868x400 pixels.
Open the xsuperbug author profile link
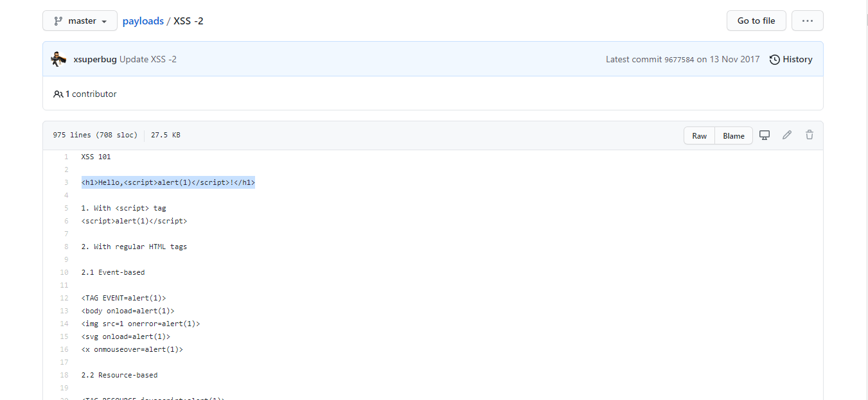95,59
